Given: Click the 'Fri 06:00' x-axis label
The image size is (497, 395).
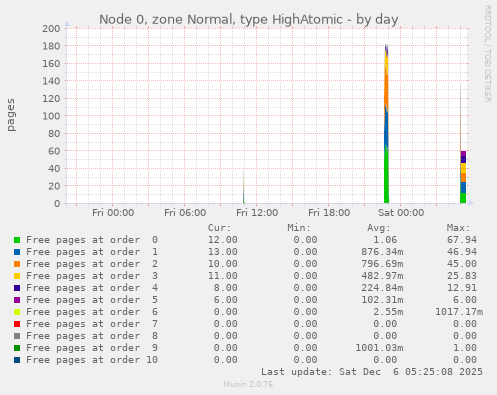Looking at the screenshot, I should 185,213.
